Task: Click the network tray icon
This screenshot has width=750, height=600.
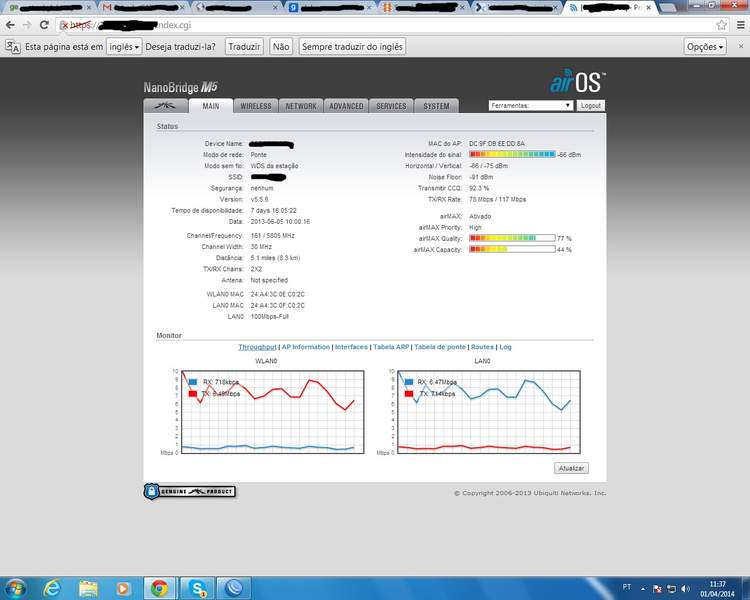Action: pos(672,589)
